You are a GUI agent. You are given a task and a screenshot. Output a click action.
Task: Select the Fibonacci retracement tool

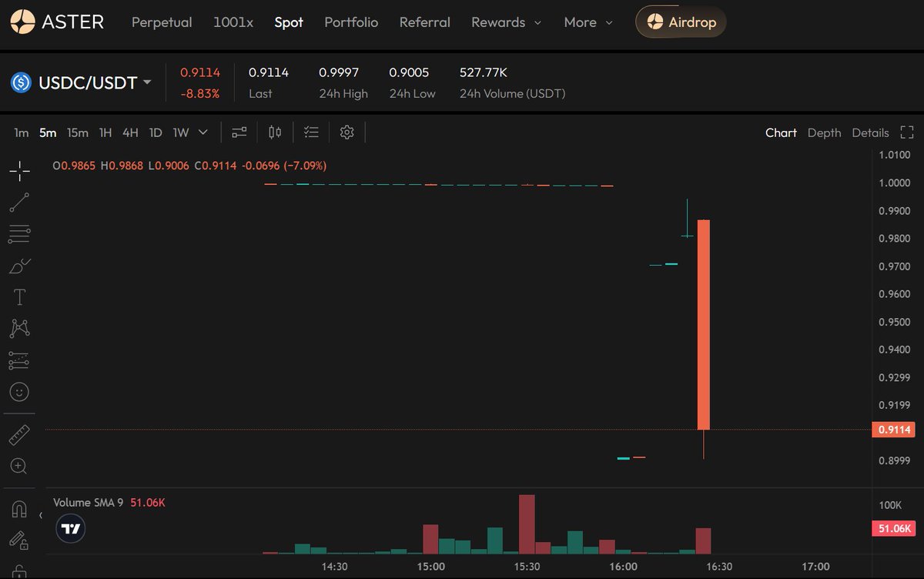tap(19, 233)
